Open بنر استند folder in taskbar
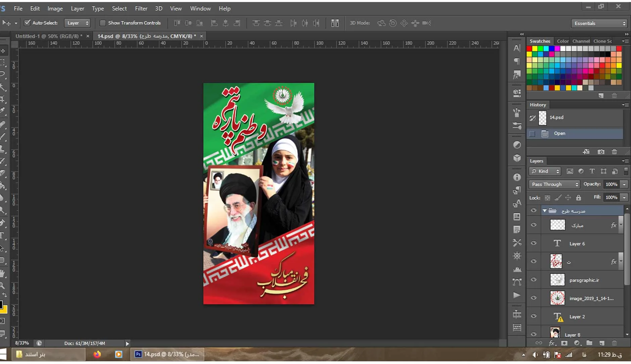This screenshot has width=631, height=364. point(49,354)
